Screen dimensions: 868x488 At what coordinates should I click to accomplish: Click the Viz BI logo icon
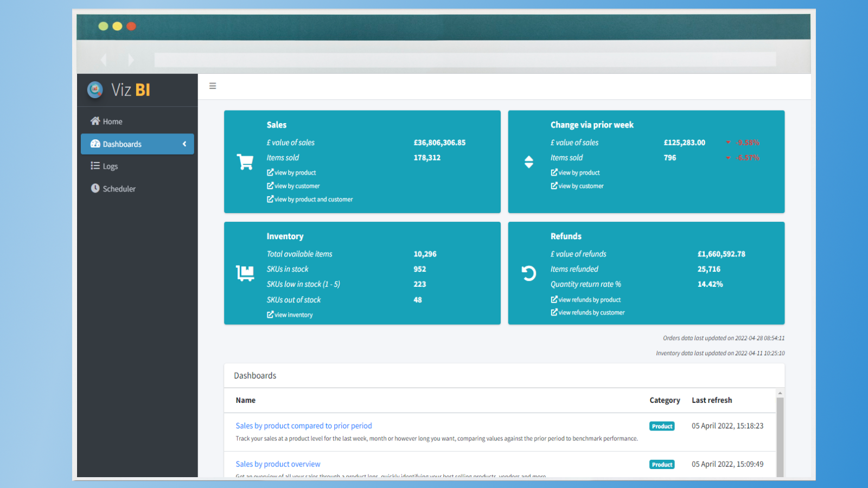pyautogui.click(x=95, y=89)
